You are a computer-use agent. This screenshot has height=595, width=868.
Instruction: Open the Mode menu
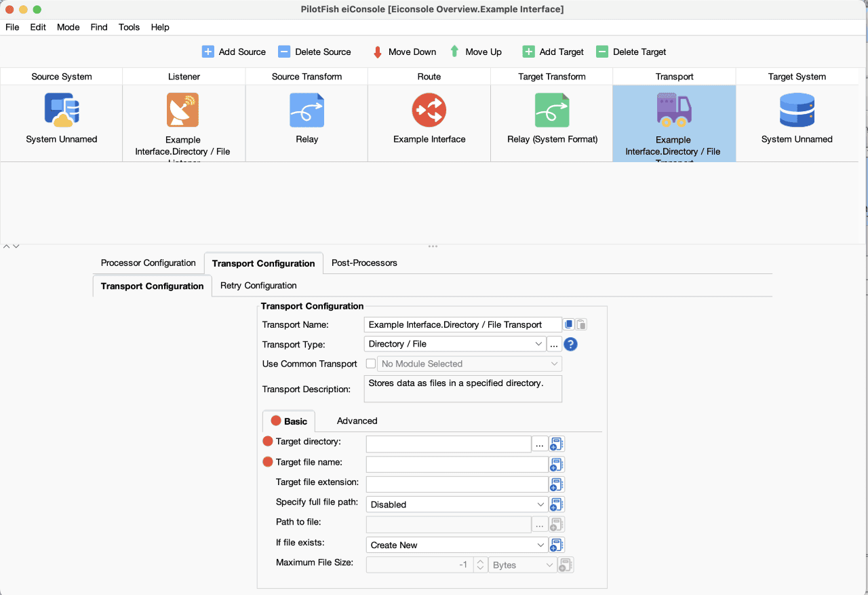click(x=68, y=27)
